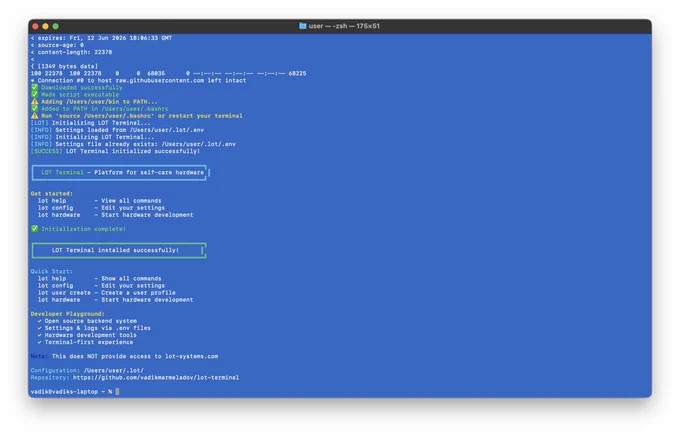Image resolution: width=680 pixels, height=435 pixels.
Task: Click the warning icon beside 'Run source' line
Action: point(35,116)
